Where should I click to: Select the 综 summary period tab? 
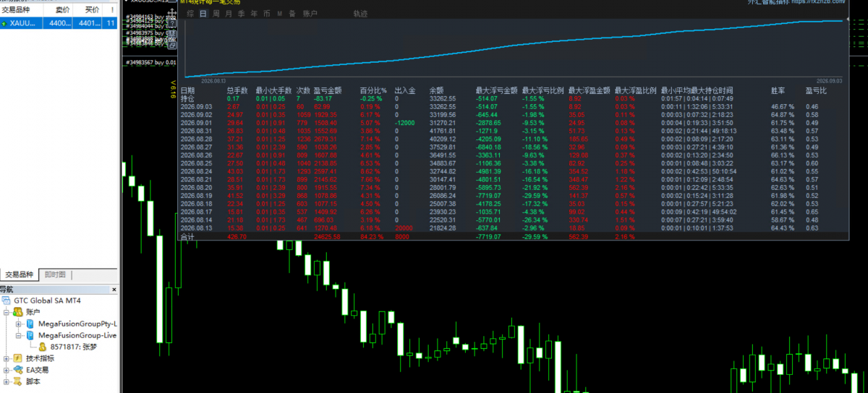tap(190, 14)
